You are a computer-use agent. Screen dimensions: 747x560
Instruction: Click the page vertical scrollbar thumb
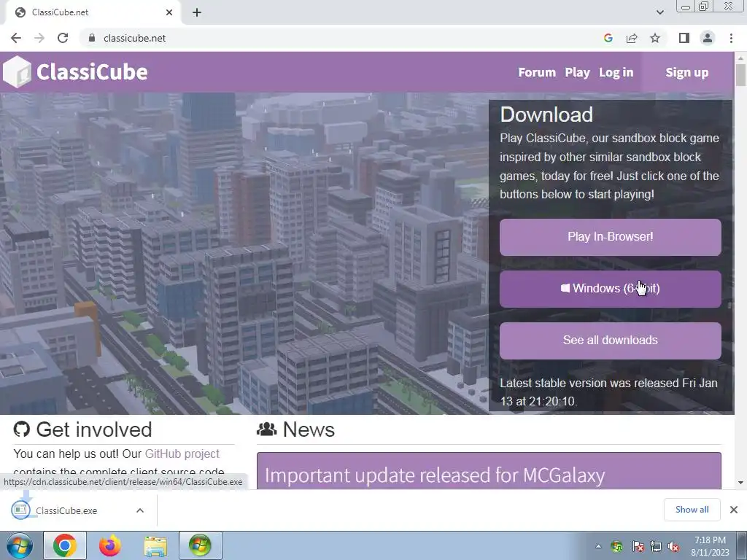[x=740, y=75]
